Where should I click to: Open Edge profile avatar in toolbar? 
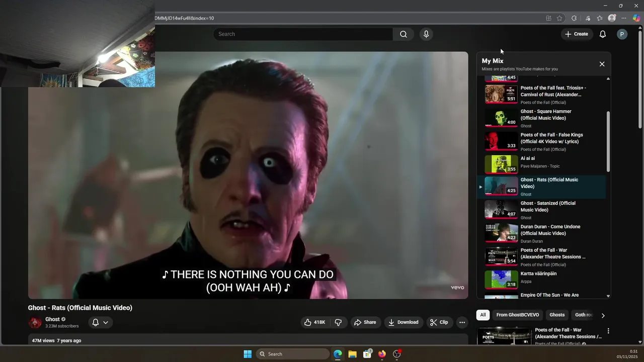pyautogui.click(x=612, y=18)
